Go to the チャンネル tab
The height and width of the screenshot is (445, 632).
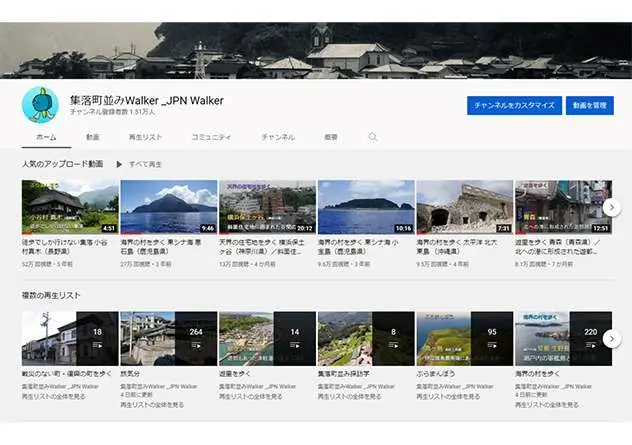point(277,136)
